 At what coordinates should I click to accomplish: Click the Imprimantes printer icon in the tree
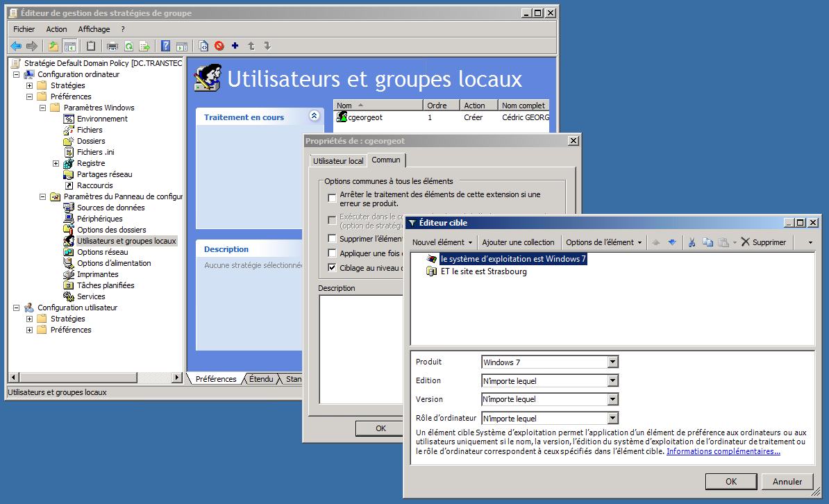[69, 274]
